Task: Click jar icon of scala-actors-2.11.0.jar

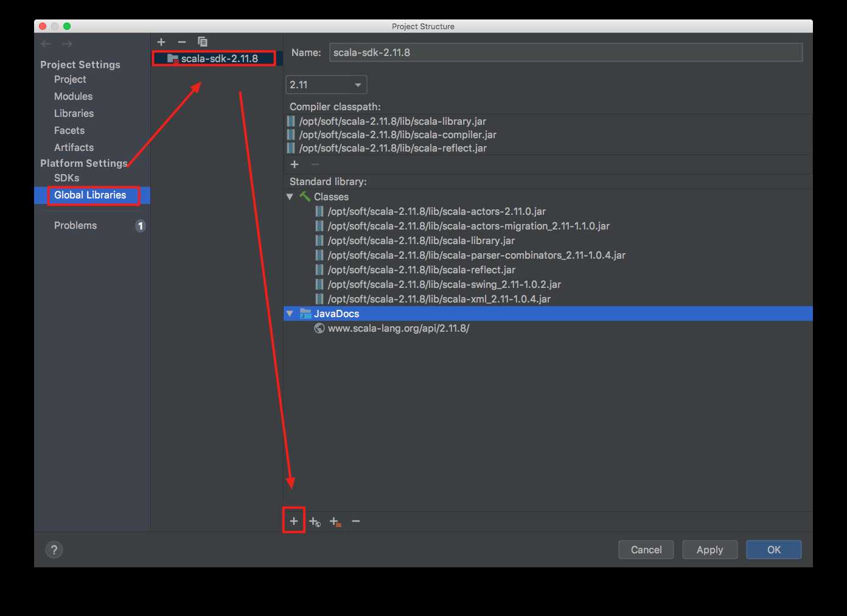Action: [319, 211]
